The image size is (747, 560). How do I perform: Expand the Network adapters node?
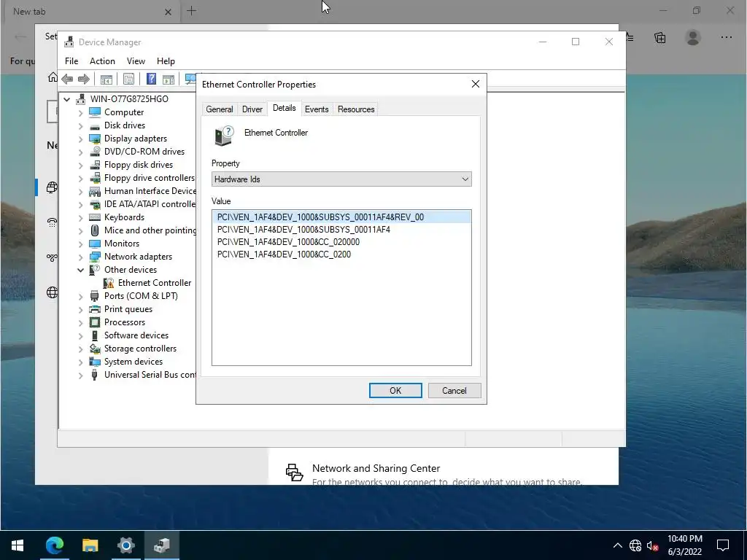(80, 257)
